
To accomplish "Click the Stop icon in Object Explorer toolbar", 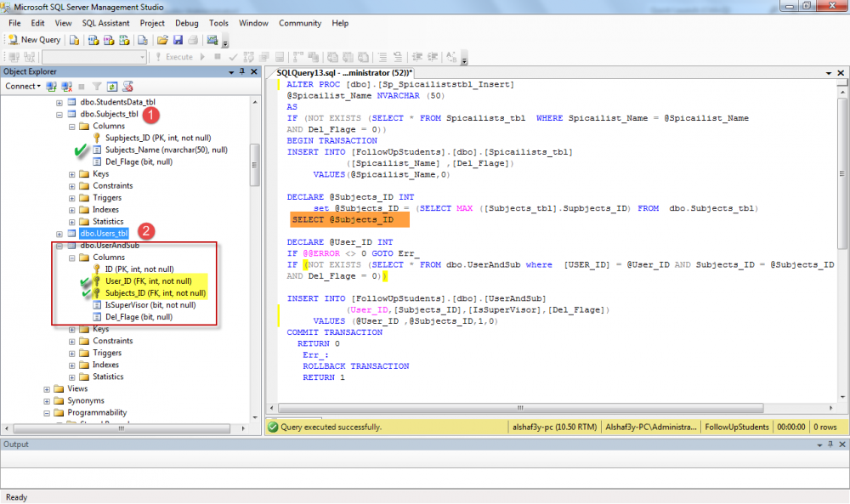I will coord(82,86).
